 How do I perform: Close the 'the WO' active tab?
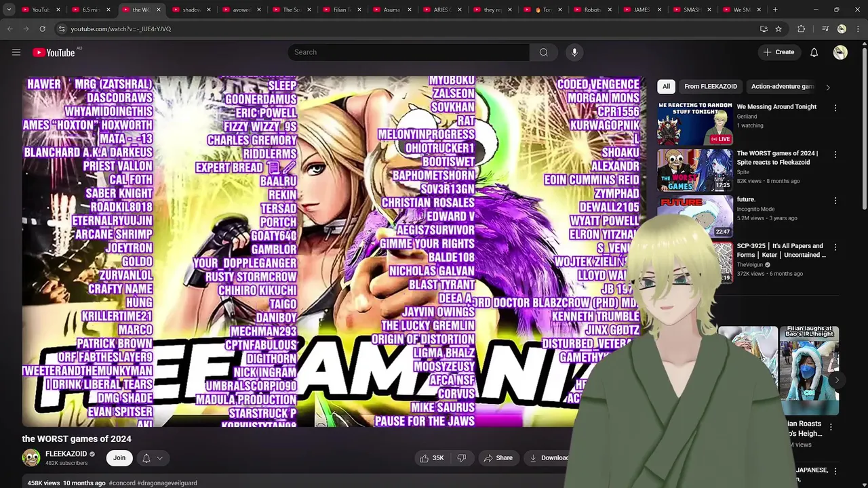coord(159,9)
